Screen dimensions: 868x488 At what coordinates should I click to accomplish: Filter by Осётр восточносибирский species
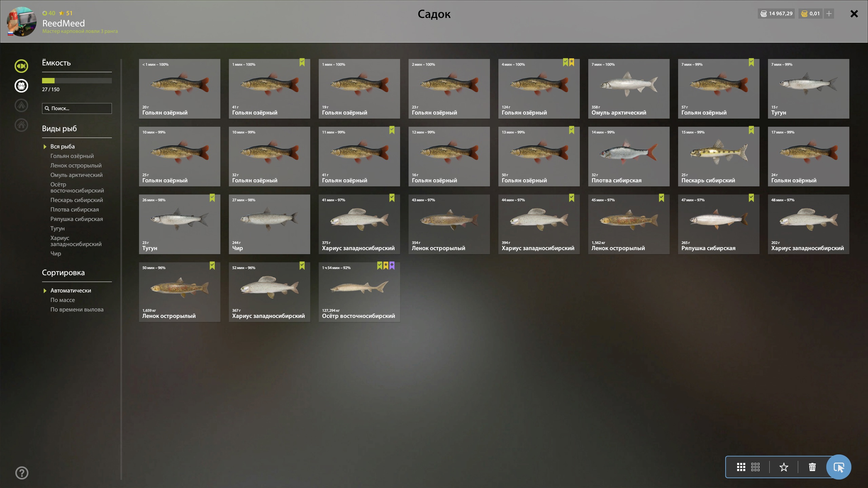coord(77,187)
